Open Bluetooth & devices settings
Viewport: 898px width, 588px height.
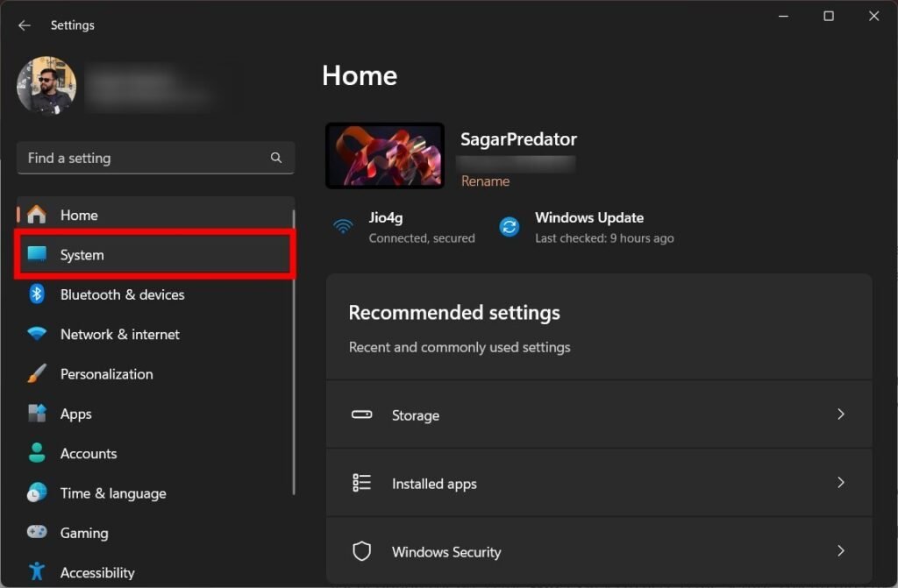[x=156, y=294]
